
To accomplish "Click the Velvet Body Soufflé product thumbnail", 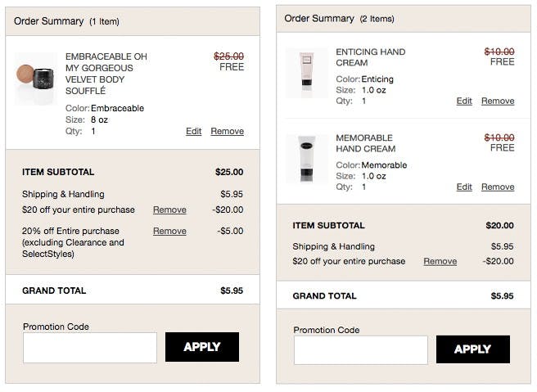I will 36,79.
